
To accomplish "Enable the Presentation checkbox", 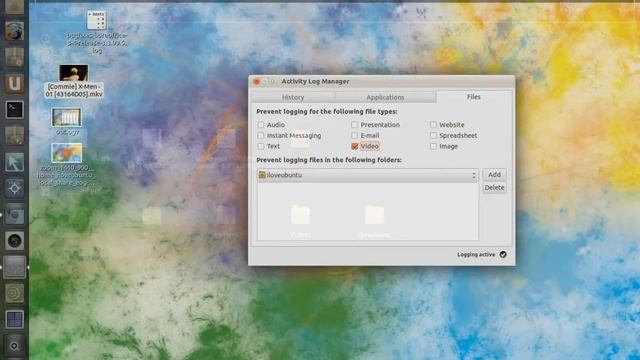I will click(x=354, y=124).
